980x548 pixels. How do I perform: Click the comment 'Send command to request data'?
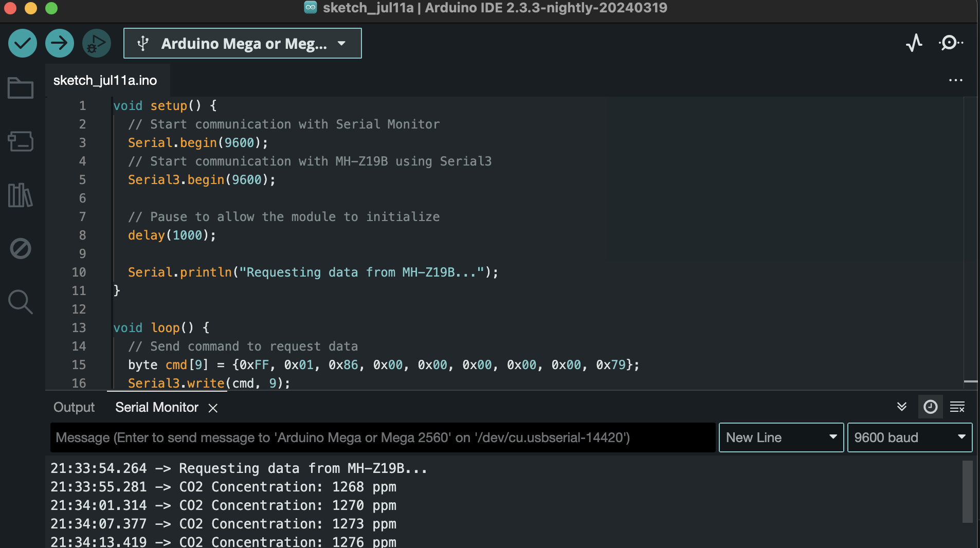point(243,346)
